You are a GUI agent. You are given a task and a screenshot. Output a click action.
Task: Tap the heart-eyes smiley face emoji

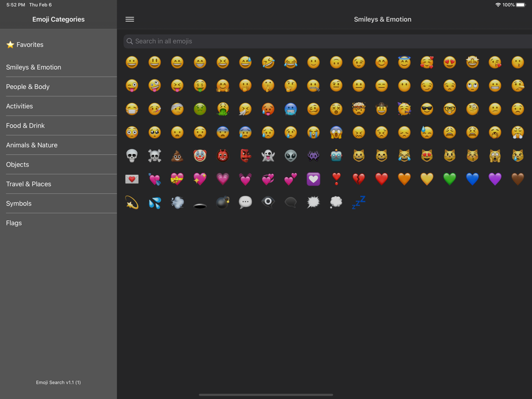click(x=450, y=62)
